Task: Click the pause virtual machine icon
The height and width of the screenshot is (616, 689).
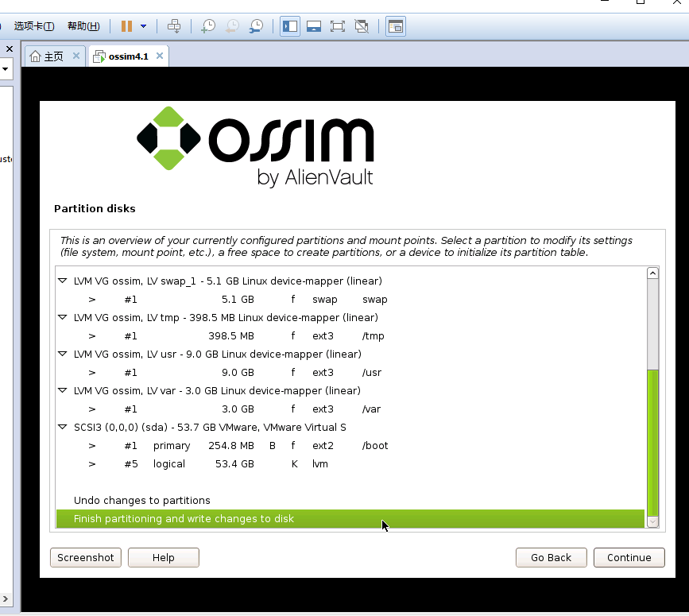Action: click(x=126, y=26)
